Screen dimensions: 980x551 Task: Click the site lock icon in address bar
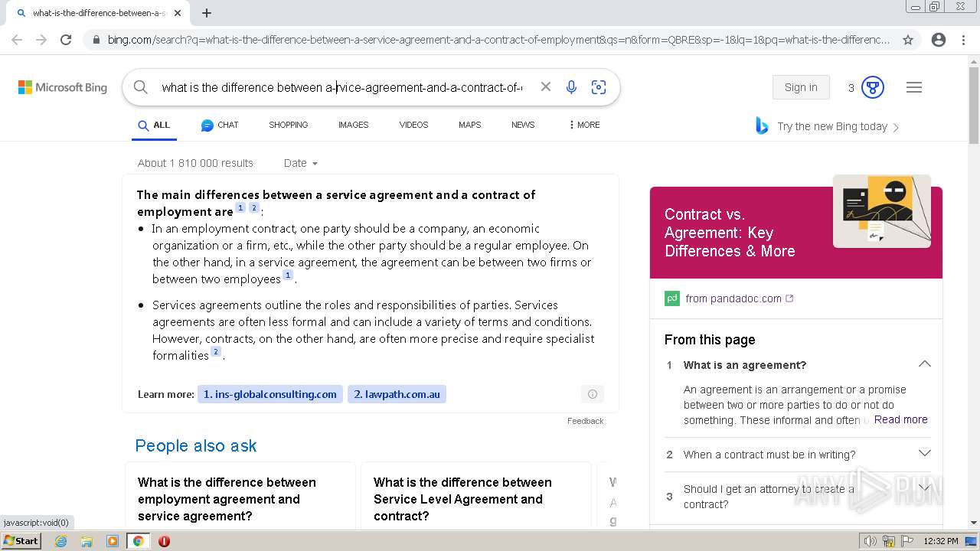[x=96, y=40]
